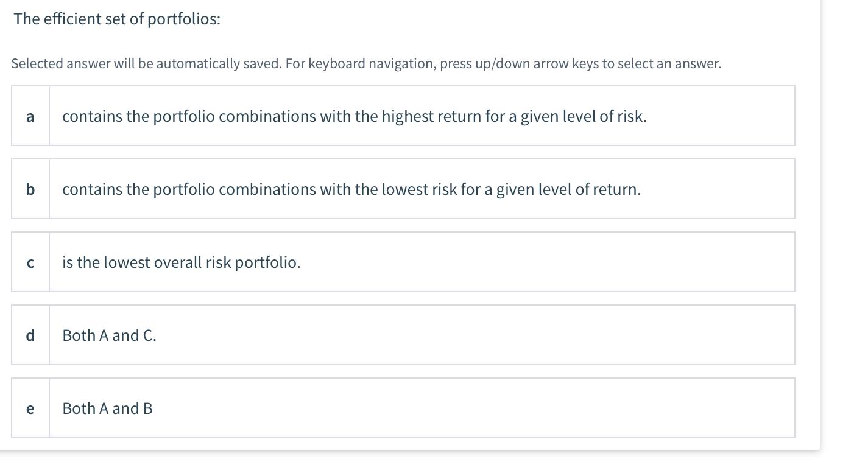868x462 pixels.
Task: Click answer text 'Both A and B'
Action: point(107,408)
